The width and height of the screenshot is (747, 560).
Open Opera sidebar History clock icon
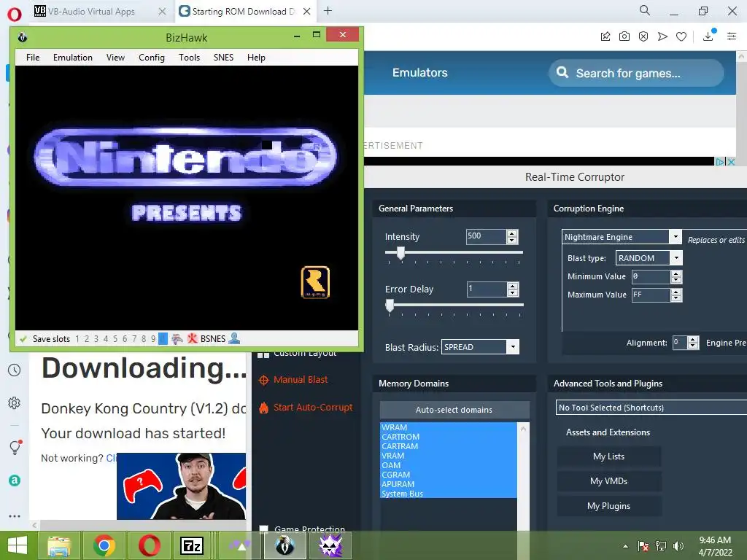[x=15, y=370]
